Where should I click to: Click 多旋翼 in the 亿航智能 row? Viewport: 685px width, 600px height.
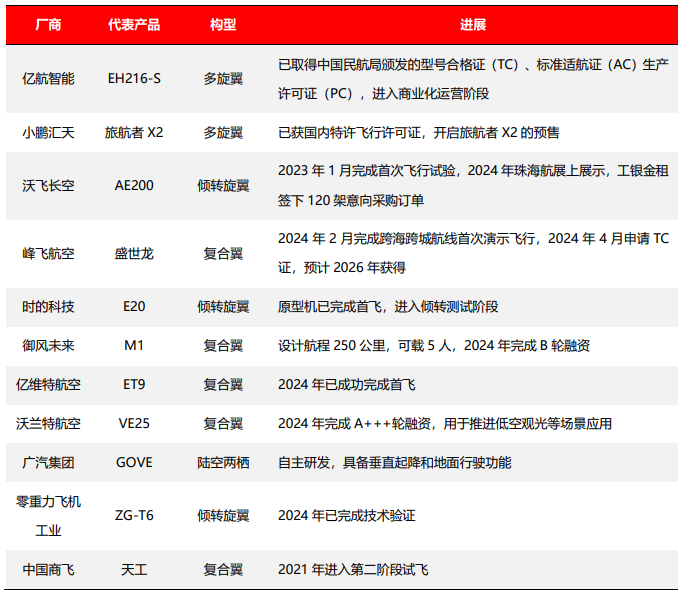coord(223,79)
